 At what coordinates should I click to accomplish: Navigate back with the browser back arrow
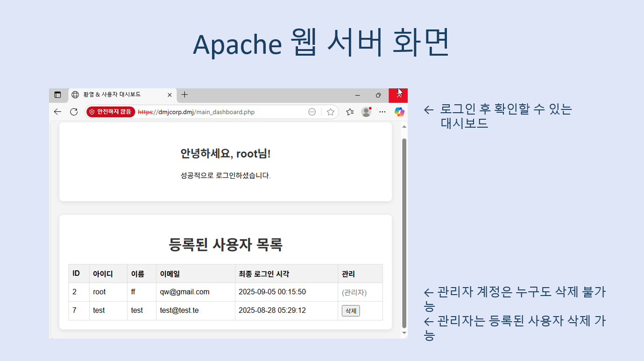pyautogui.click(x=57, y=112)
